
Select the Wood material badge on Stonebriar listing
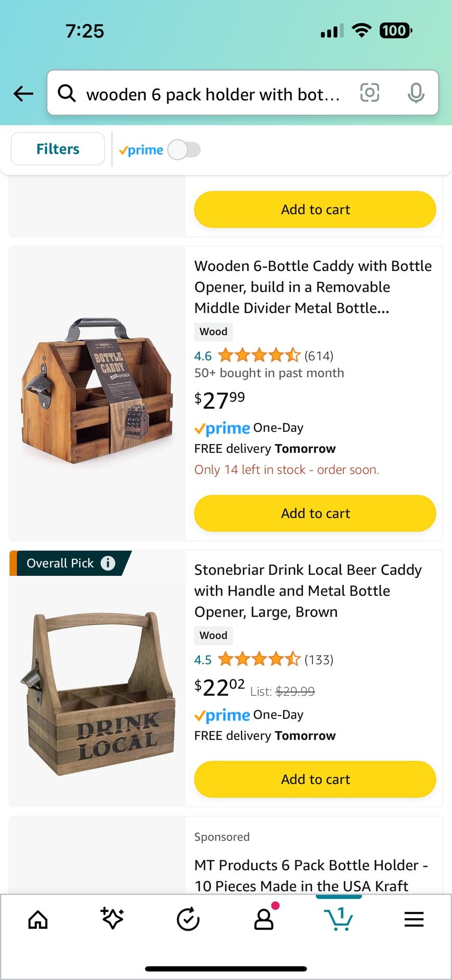213,635
